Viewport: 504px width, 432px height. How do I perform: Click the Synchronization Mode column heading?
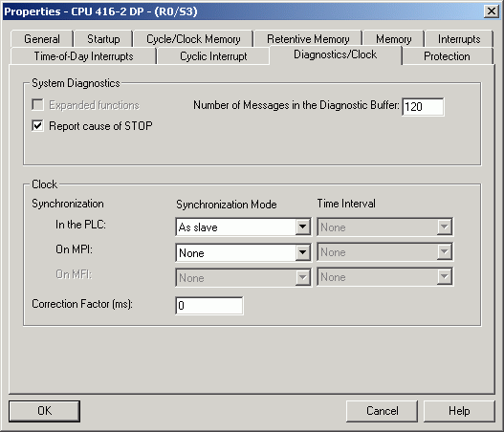pos(227,205)
